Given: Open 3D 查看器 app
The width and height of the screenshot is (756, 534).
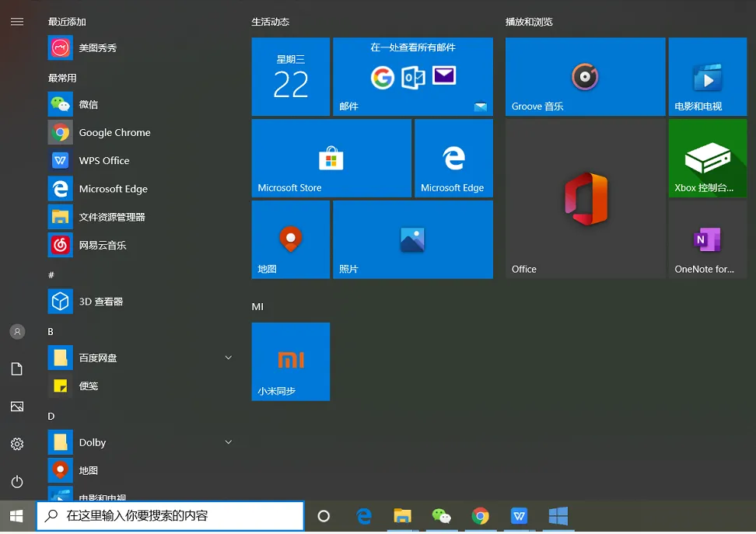Looking at the screenshot, I should pyautogui.click(x=140, y=302).
